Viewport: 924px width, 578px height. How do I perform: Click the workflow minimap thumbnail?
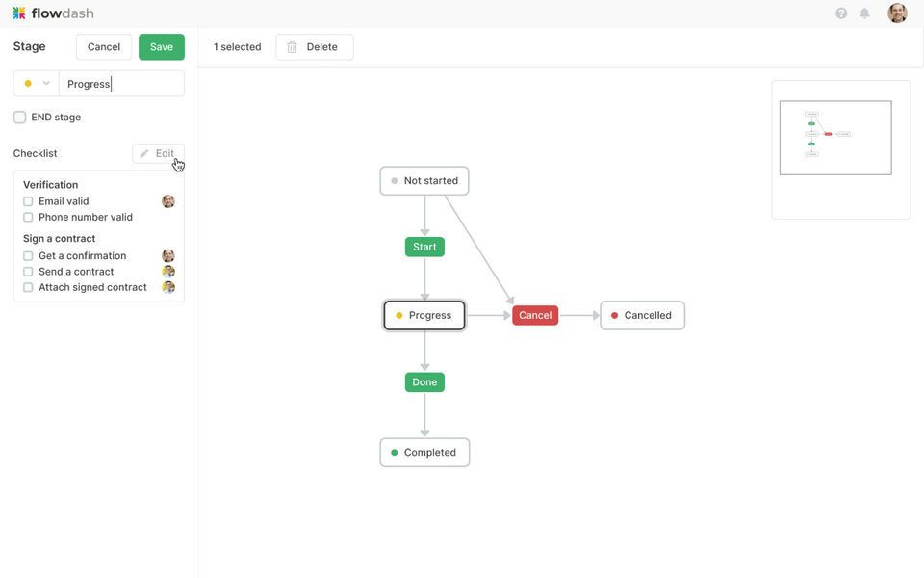click(835, 138)
